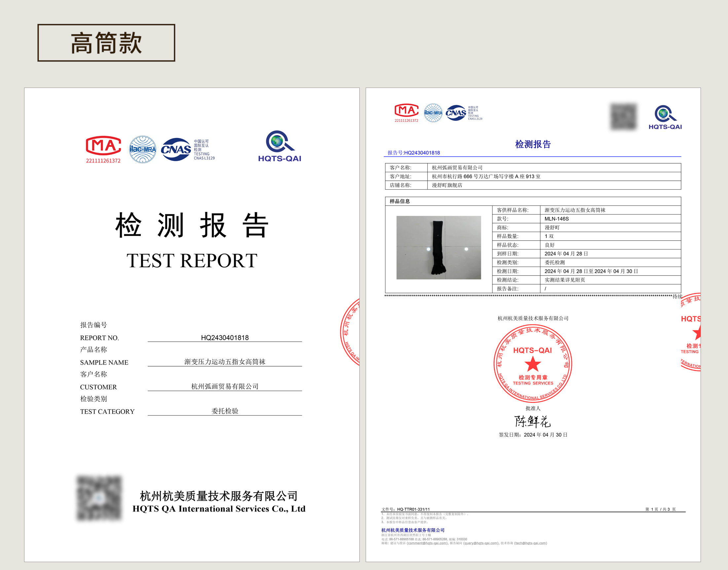Screen dimensions: 728x570
Task: Click the comment@hqts-qai.com email link
Action: [x=427, y=543]
